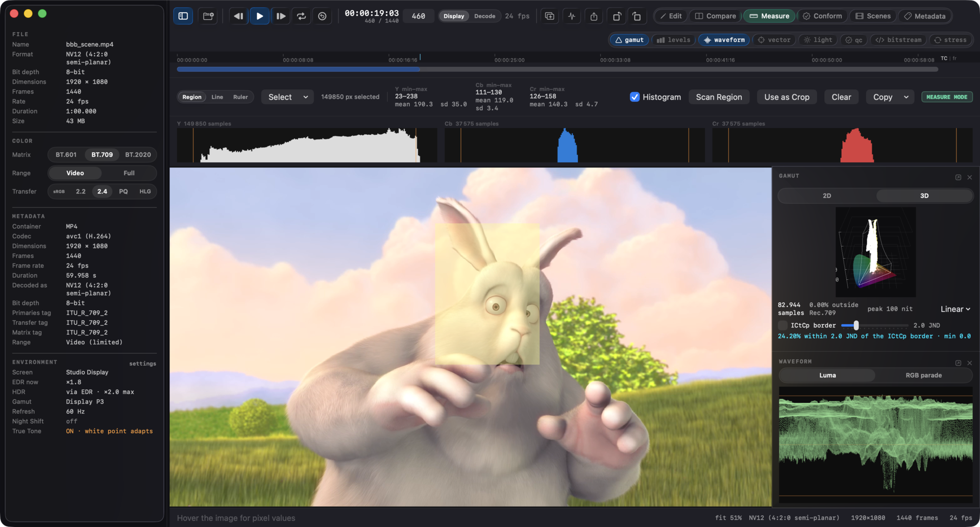Viewport: 980px width, 527px height.
Task: Click the MEASURE MODE badge
Action: click(947, 97)
